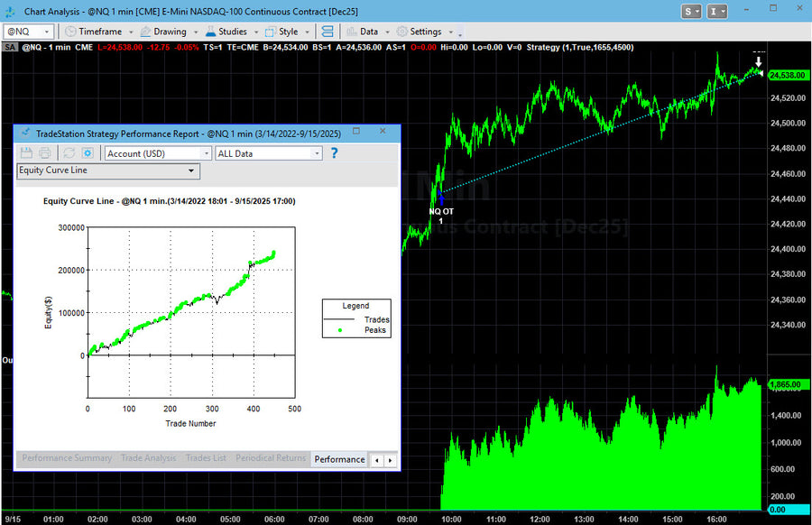
Task: Click the Performance Summary tab
Action: click(66, 458)
